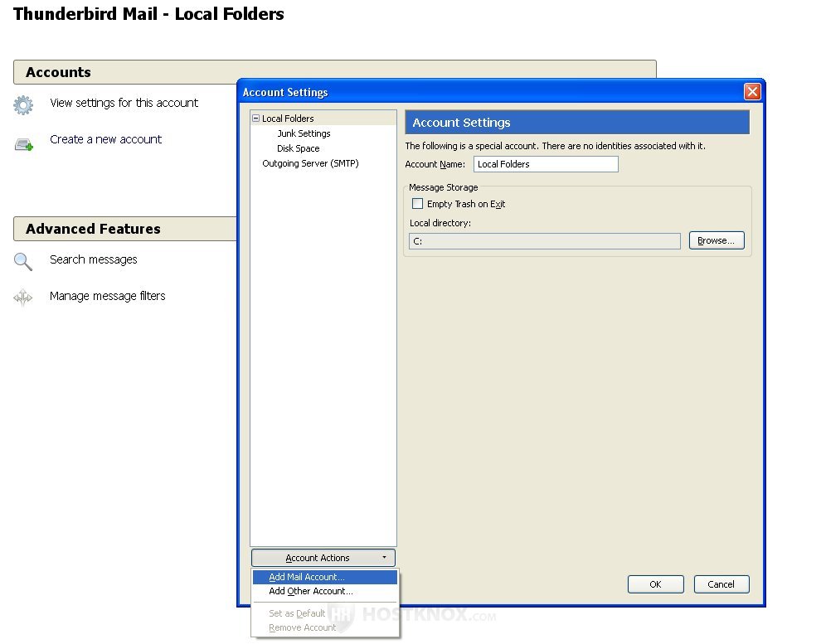This screenshot has width=826, height=644.
Task: Open Junk Settings in the tree
Action: click(x=304, y=133)
